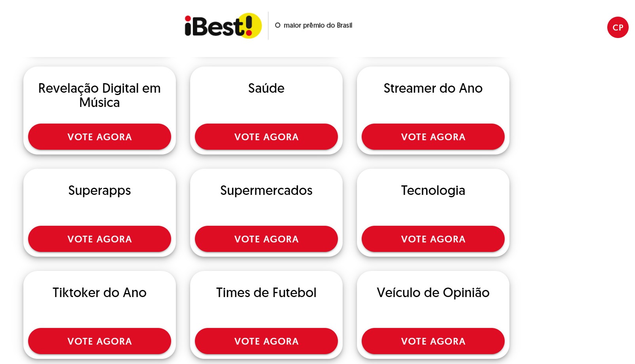Open the Saúde category card
635x364 pixels.
point(265,89)
